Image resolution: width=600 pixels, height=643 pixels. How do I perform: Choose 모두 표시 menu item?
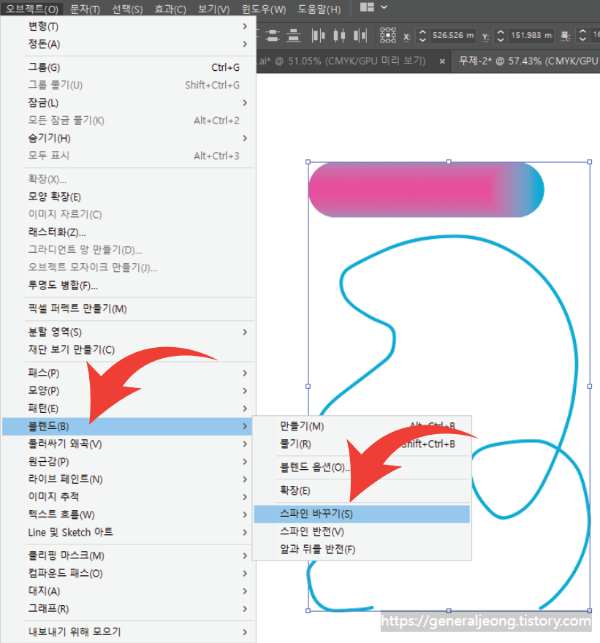(129, 155)
